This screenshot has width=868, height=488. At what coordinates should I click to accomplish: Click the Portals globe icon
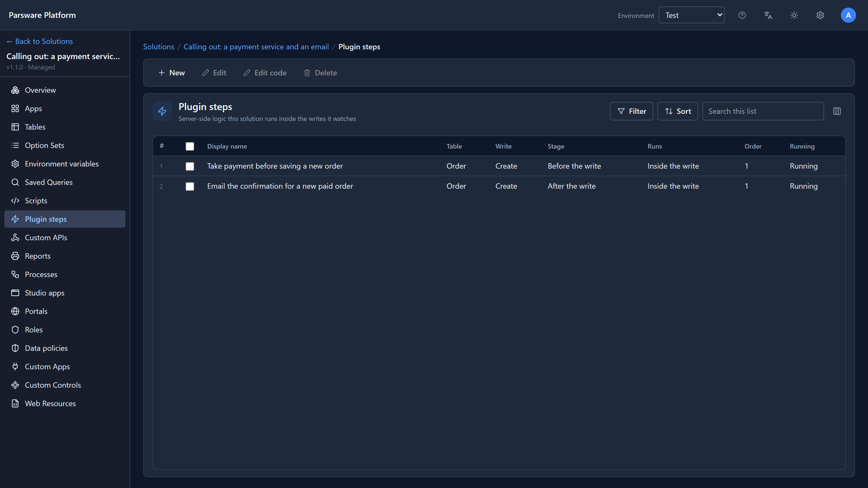(15, 311)
